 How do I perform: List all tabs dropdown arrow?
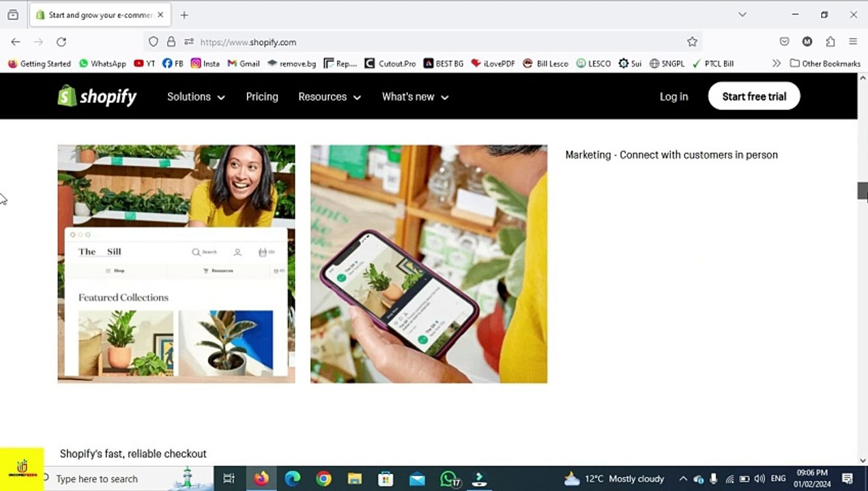[742, 14]
